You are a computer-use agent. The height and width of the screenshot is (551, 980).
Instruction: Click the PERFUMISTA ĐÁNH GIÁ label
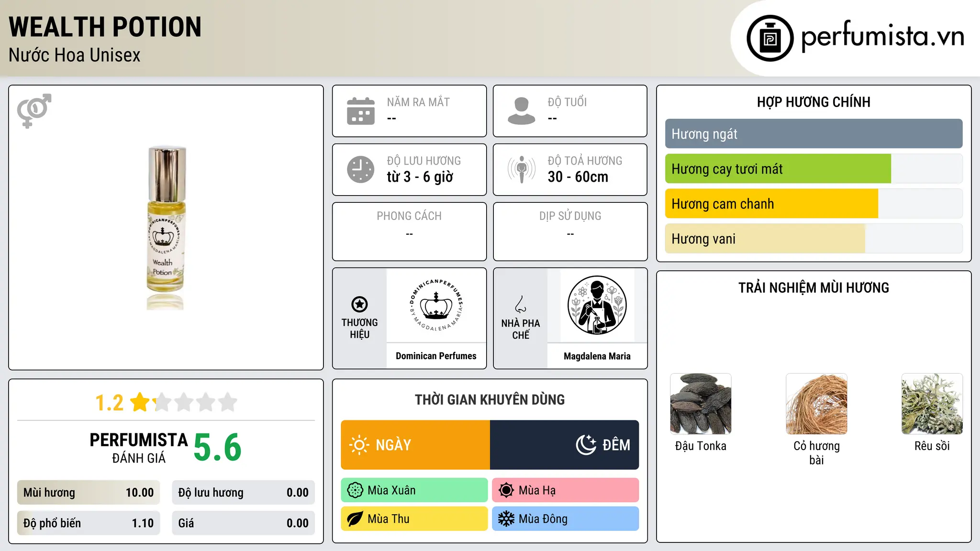139,448
